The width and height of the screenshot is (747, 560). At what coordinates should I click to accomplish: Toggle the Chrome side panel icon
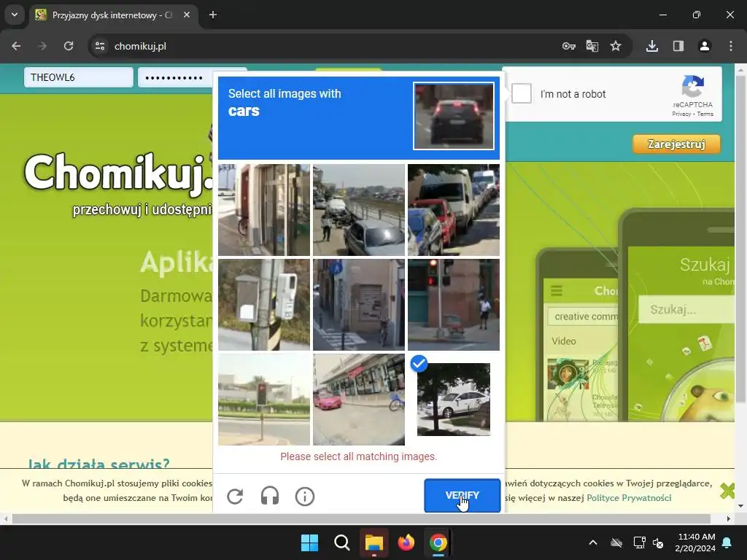click(x=678, y=46)
